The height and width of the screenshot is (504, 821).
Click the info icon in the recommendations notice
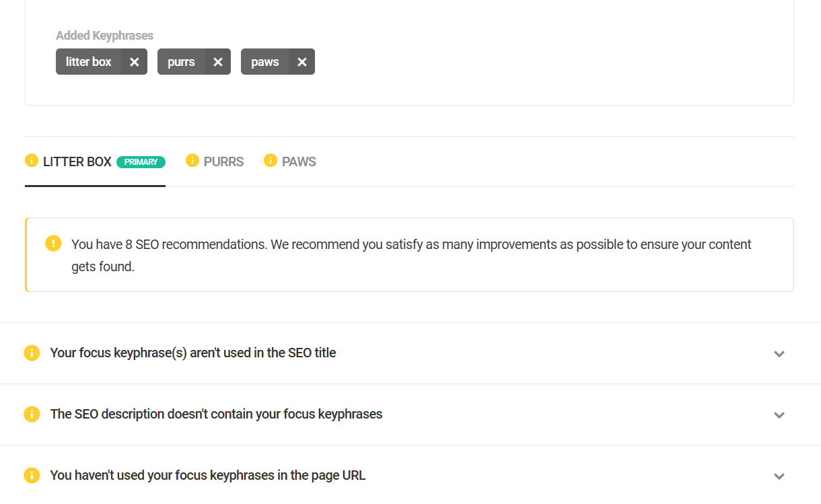tap(53, 244)
